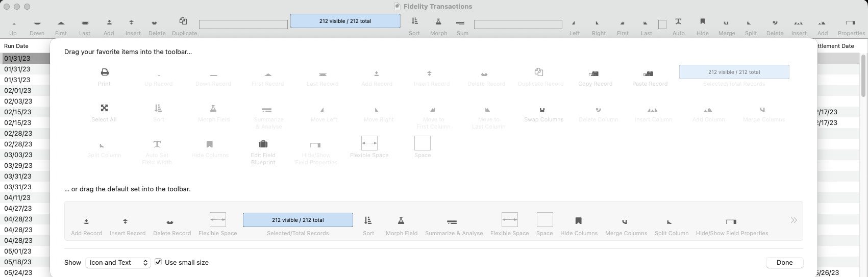Pick the Swap Columns icon
Image resolution: width=868 pixels, height=277 pixels.
pos(543,109)
